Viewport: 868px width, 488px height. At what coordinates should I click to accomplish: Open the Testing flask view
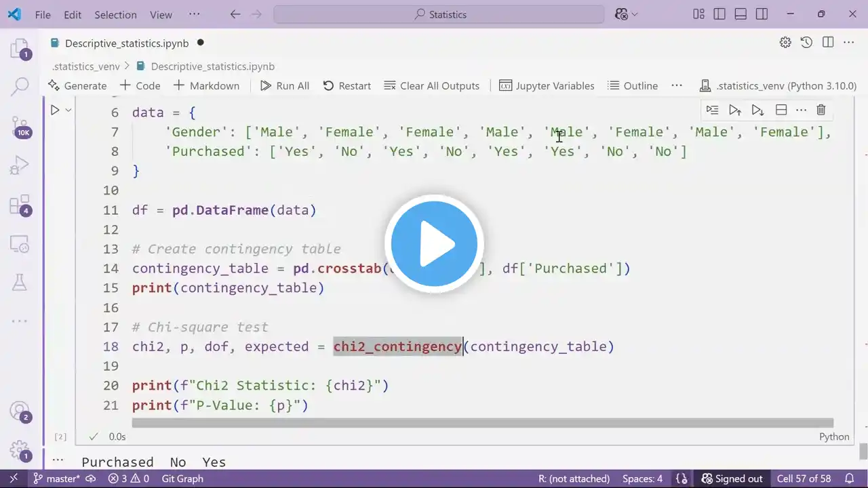(20, 282)
